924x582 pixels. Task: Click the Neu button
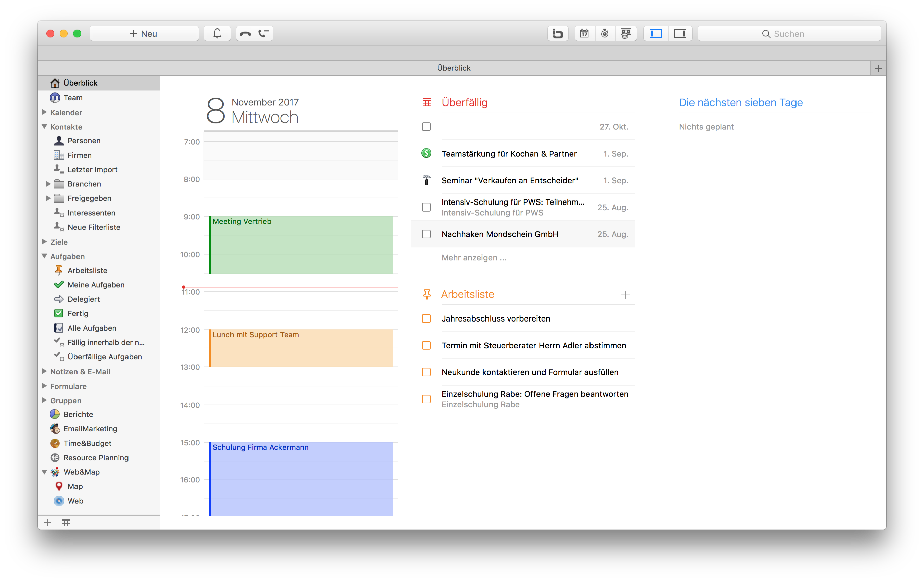click(x=144, y=33)
